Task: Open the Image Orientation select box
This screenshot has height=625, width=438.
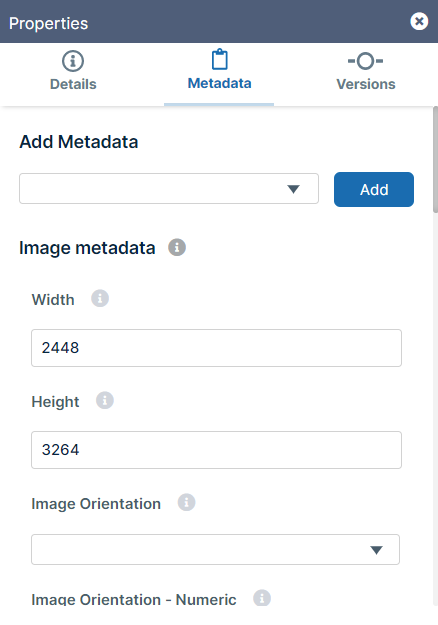Action: pyautogui.click(x=216, y=550)
